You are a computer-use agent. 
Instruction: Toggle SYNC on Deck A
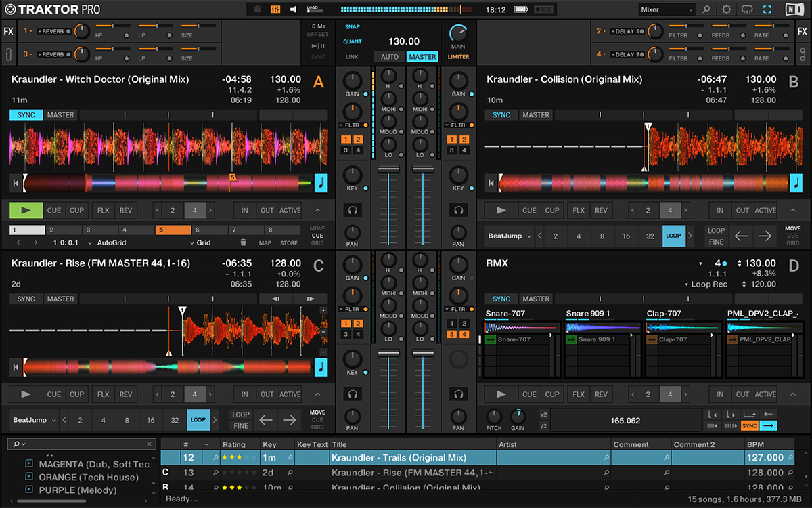tap(26, 115)
